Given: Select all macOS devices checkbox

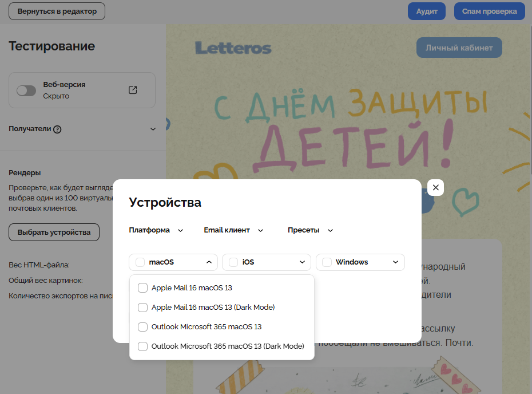Looking at the screenshot, I should (x=140, y=262).
